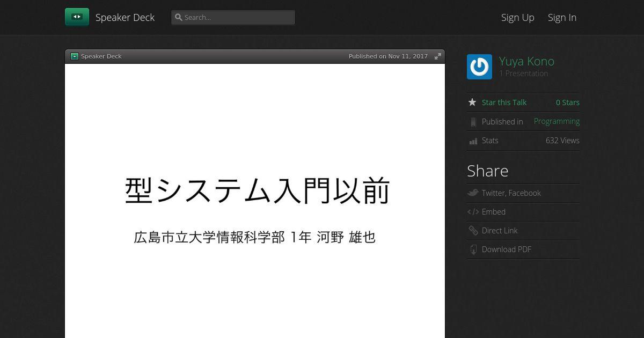Get the Direct Link
The height and width of the screenshot is (338, 644).
500,231
